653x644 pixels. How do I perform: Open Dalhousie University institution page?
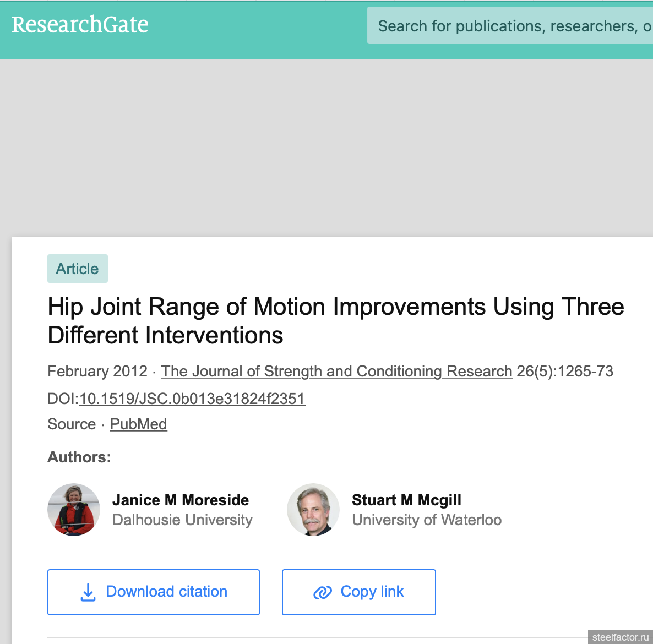point(182,520)
